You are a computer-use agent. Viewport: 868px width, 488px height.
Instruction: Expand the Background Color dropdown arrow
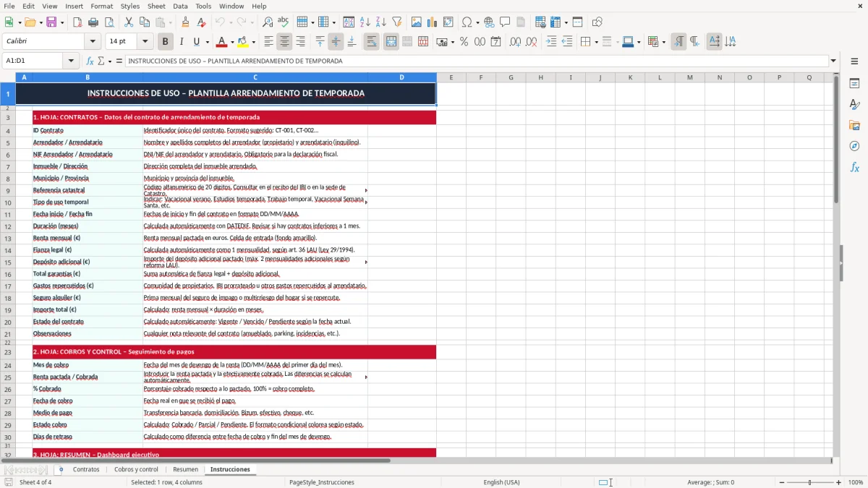[253, 42]
